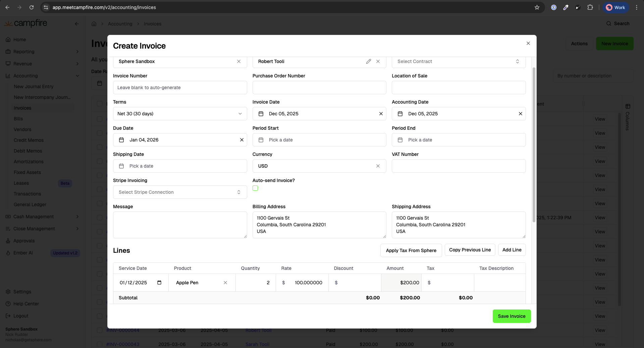Clear the Sphere Sandbox entity selection
The width and height of the screenshot is (644, 348).
(239, 61)
